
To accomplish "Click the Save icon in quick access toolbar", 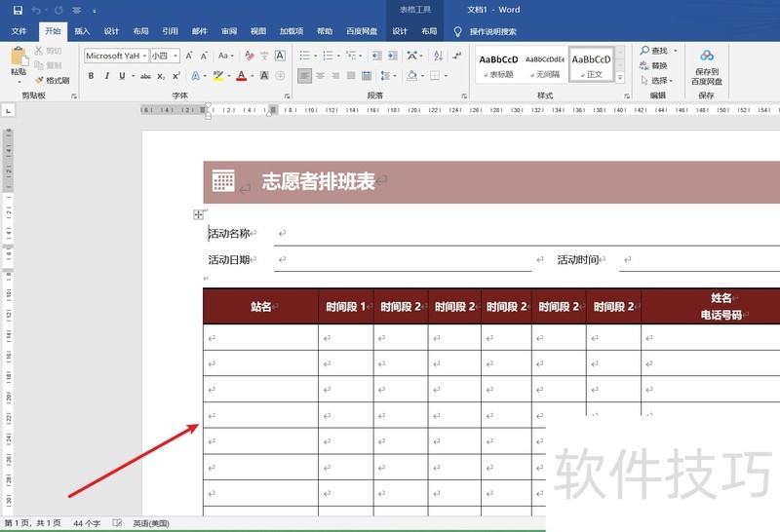I will coord(18,10).
